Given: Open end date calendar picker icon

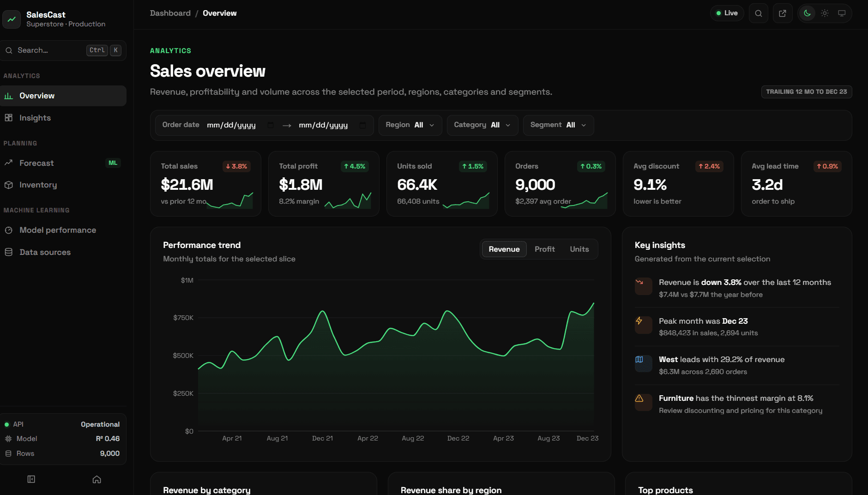Looking at the screenshot, I should pyautogui.click(x=362, y=125).
